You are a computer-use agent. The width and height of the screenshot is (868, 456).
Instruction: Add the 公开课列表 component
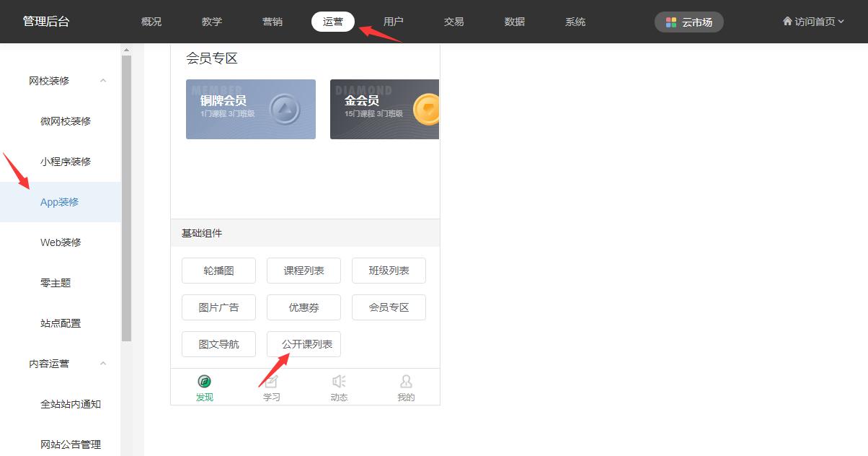coord(304,344)
